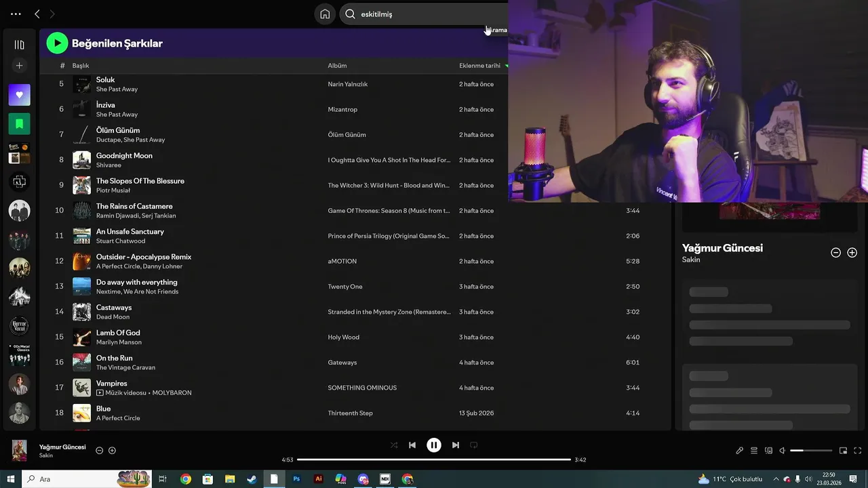Viewport: 868px width, 488px height.
Task: Seek on the song progress bar
Action: (x=434, y=460)
